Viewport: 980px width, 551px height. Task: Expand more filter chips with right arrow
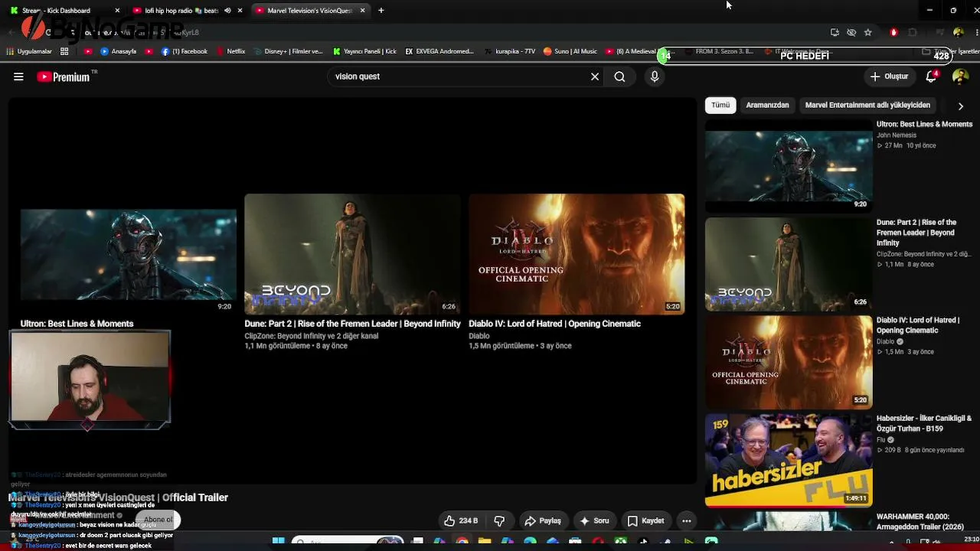(961, 106)
